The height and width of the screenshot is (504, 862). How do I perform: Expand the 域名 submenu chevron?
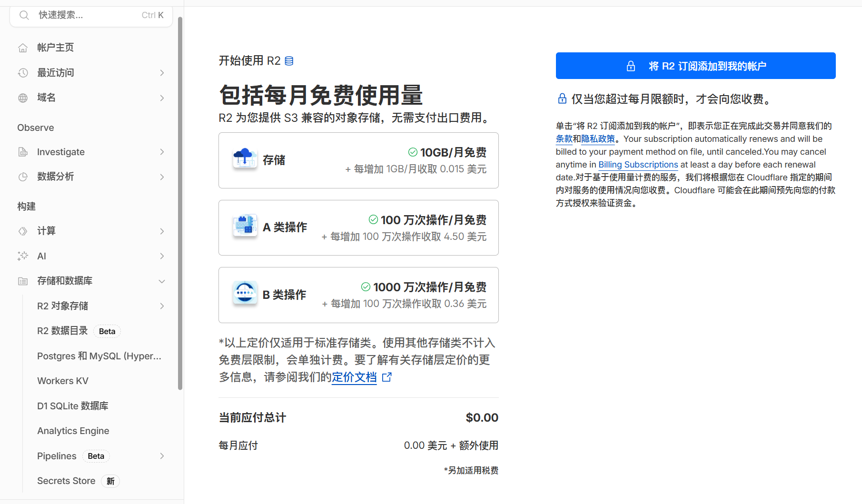click(x=162, y=98)
